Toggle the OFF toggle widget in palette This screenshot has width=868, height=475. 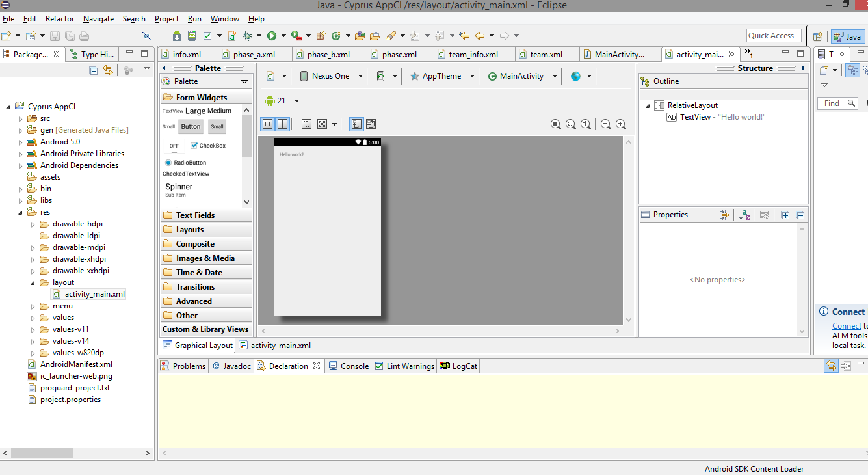pos(174,146)
